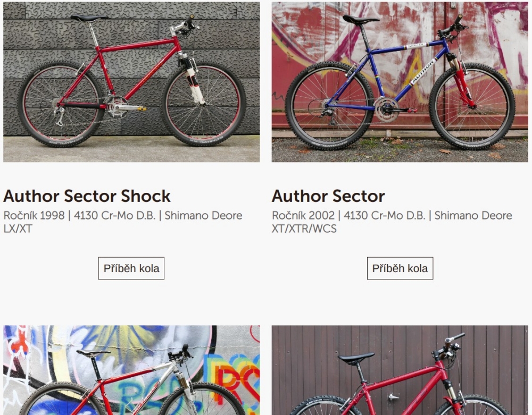Click Příběh kola button under Author Sector Shock
Screen dimensions: 532x415
coord(131,268)
